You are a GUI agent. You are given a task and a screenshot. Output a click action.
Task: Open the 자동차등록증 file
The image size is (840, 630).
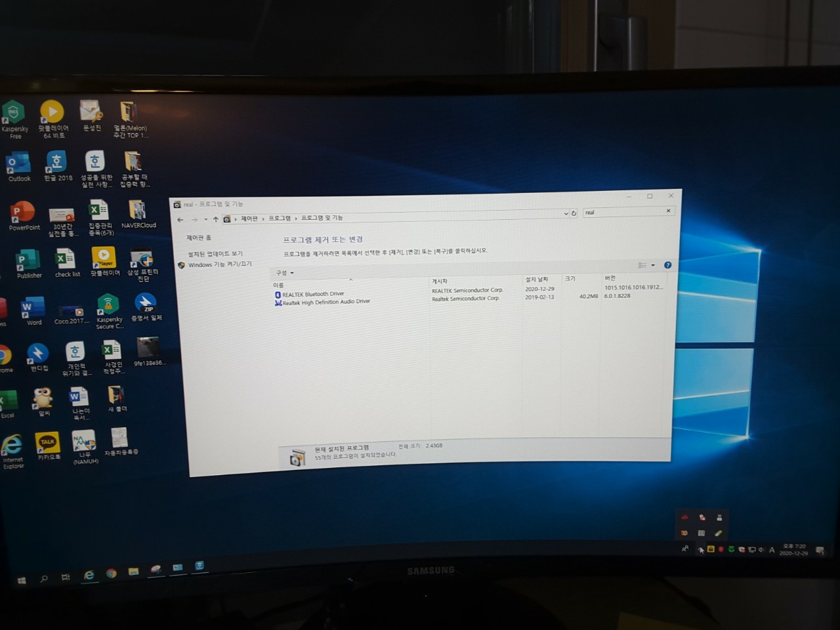point(121,441)
